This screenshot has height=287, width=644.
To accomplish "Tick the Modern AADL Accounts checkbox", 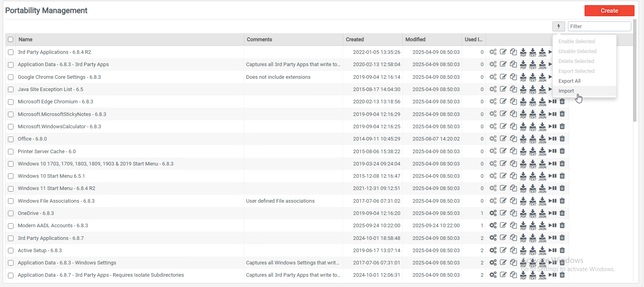I will pos(11,226).
